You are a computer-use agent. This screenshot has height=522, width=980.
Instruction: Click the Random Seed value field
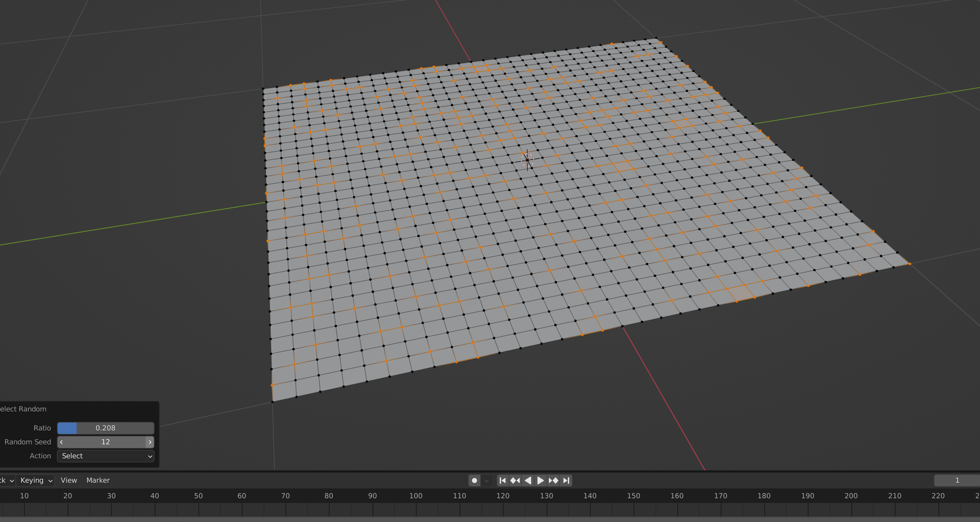tap(105, 442)
